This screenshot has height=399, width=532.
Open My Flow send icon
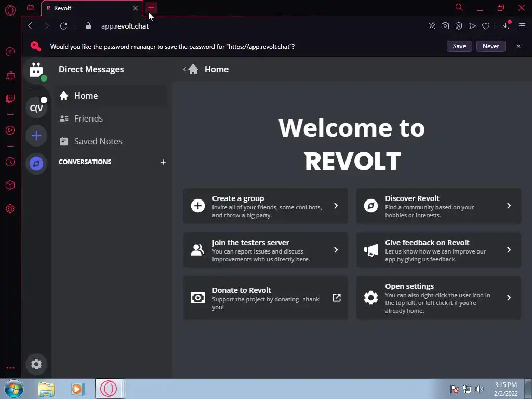472,26
